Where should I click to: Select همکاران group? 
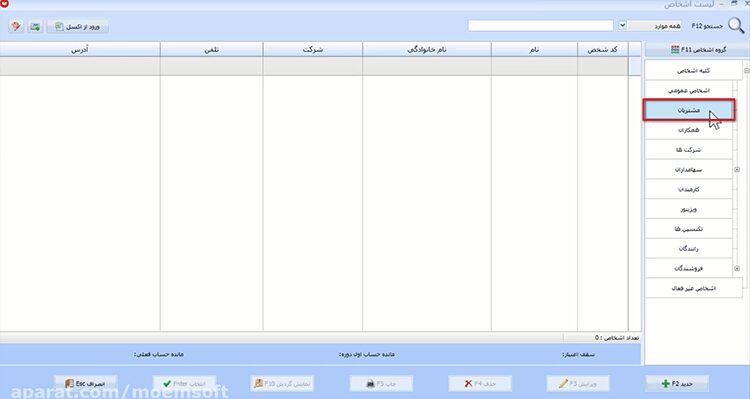pyautogui.click(x=689, y=130)
